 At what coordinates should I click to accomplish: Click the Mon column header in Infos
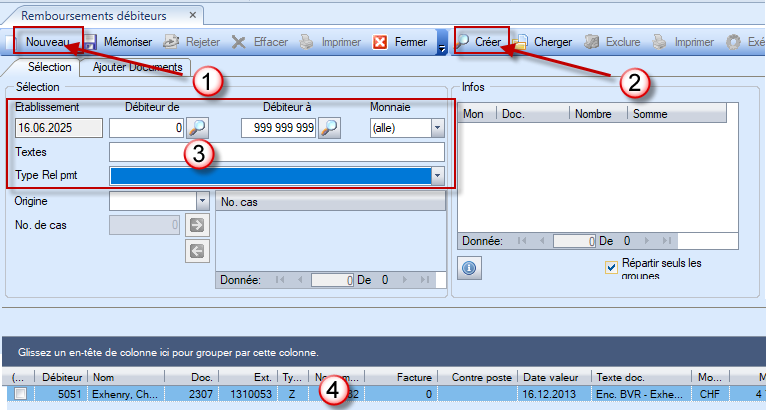click(477, 114)
